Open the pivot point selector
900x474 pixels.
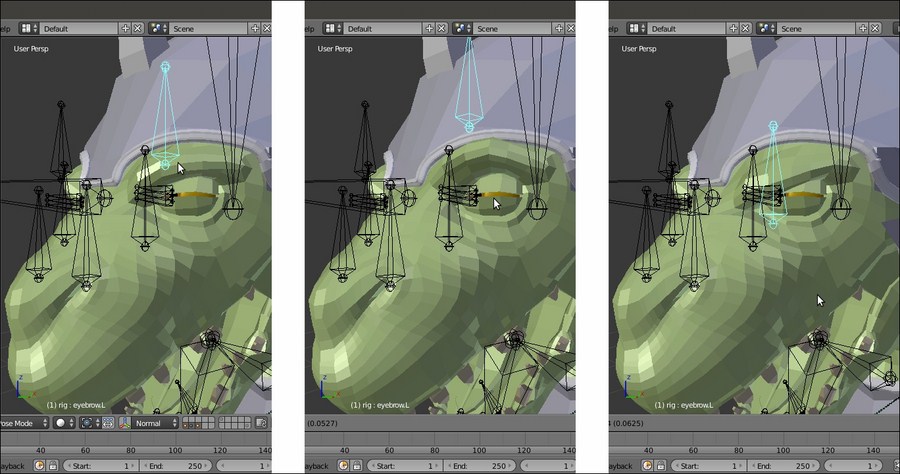(x=90, y=423)
